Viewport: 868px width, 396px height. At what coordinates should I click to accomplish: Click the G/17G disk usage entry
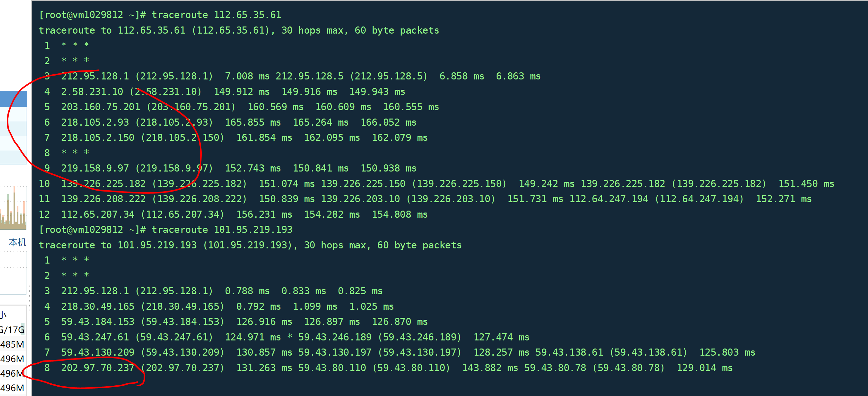tap(12, 329)
